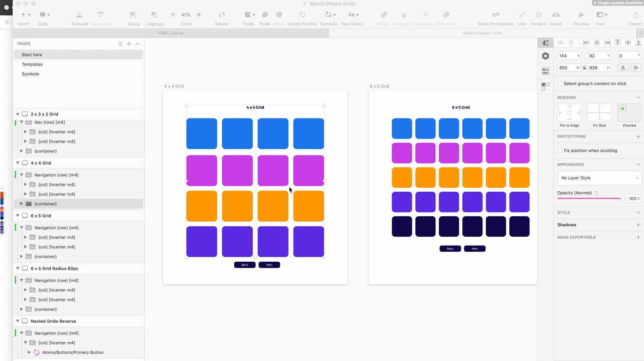Image resolution: width=644 pixels, height=361 pixels.
Task: Click the Create Symbol icon
Action: pos(302,15)
